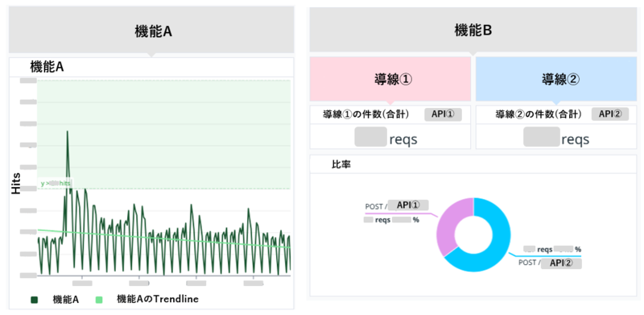Click the 機能A legend label
The width and height of the screenshot is (644, 315).
point(66,300)
